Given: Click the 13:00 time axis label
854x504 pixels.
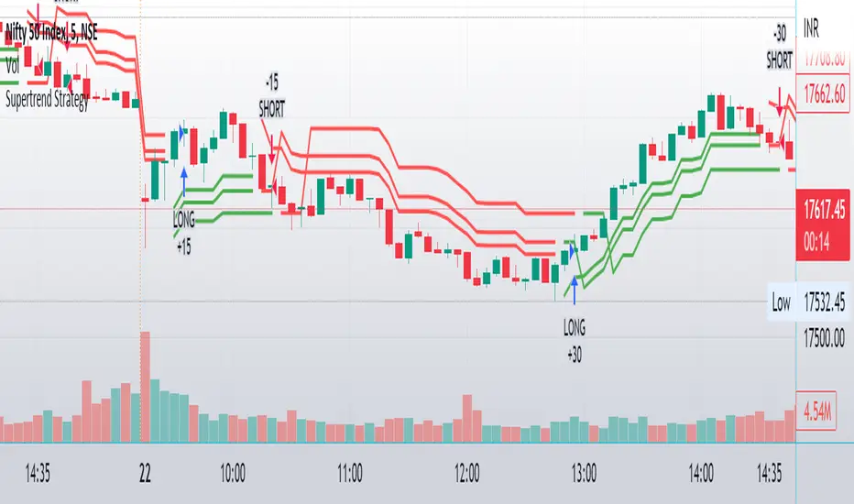Looking at the screenshot, I should [585, 476].
